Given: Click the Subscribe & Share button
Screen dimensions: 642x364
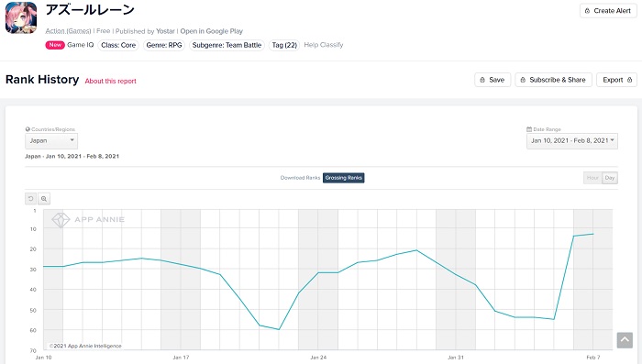Looking at the screenshot, I should [553, 80].
